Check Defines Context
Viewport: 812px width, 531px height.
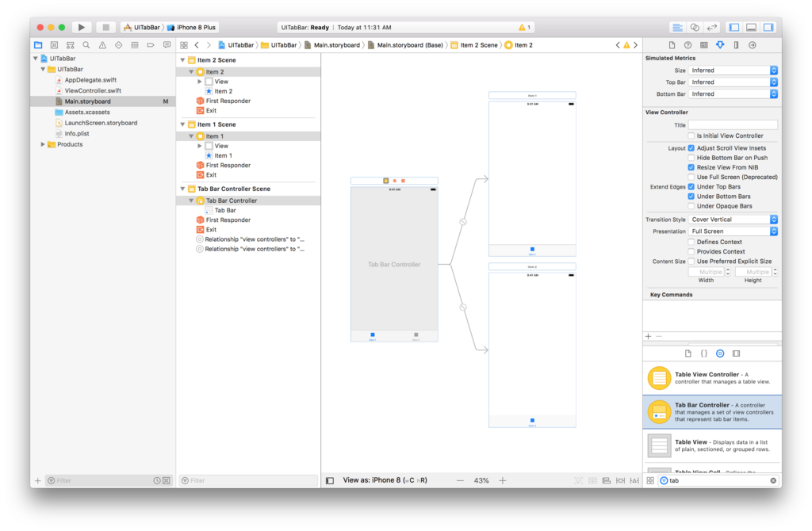tap(691, 243)
